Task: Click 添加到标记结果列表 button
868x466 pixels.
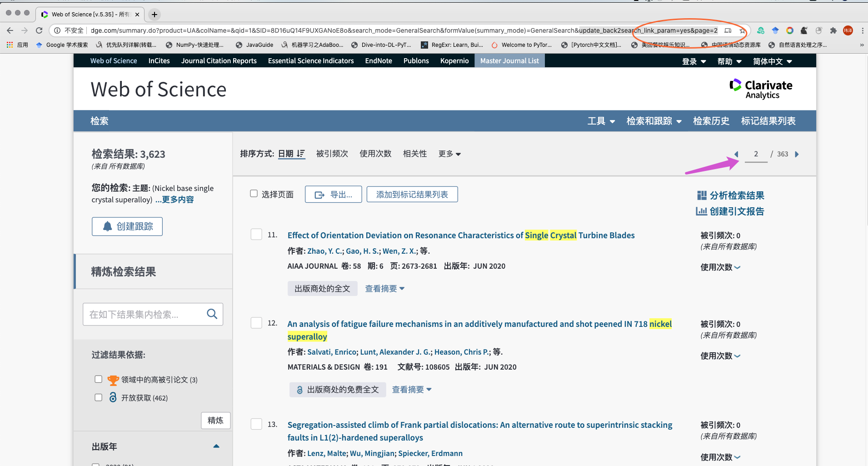Action: coord(412,194)
